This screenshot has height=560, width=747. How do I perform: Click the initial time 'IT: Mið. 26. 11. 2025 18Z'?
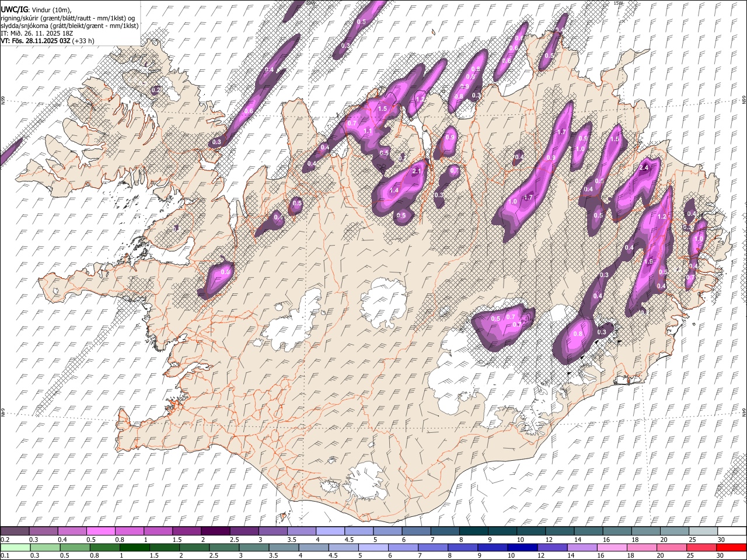point(37,33)
